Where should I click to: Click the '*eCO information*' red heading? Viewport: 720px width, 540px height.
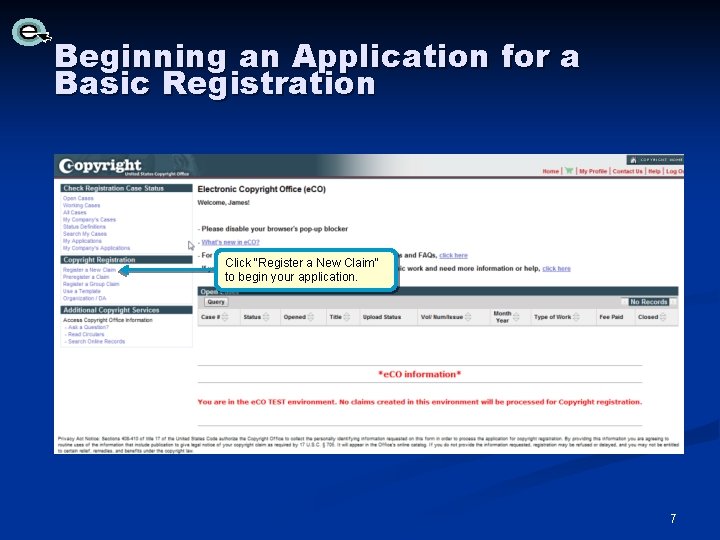pyautogui.click(x=420, y=374)
